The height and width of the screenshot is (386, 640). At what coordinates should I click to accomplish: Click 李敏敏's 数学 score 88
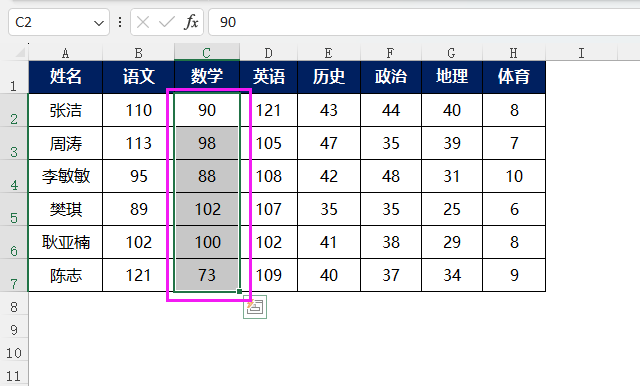coord(207,176)
